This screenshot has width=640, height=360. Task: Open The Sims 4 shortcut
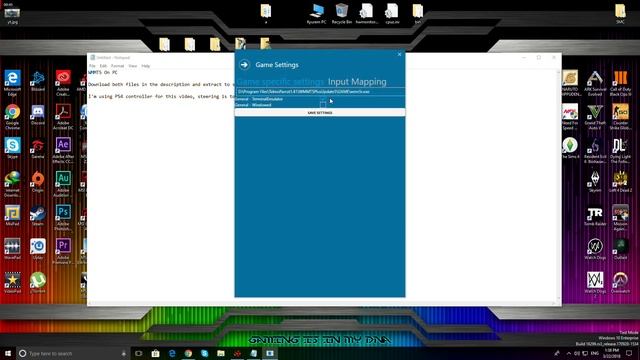pos(570,148)
